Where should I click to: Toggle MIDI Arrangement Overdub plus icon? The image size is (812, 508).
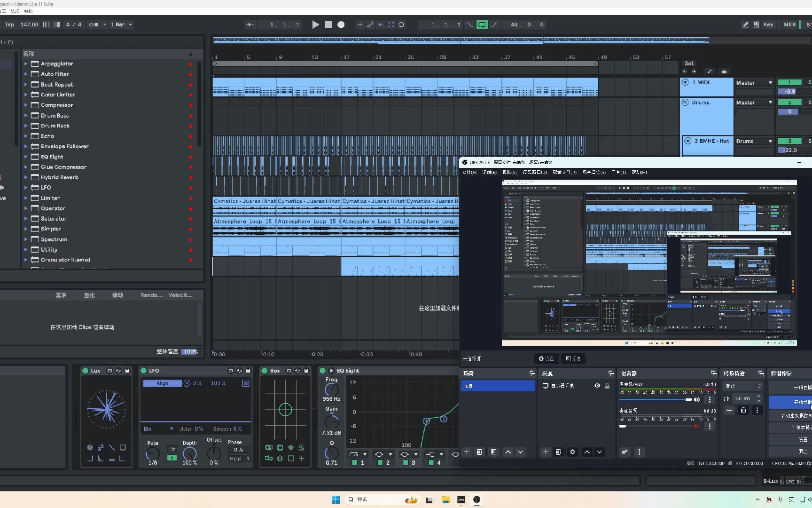pyautogui.click(x=360, y=24)
